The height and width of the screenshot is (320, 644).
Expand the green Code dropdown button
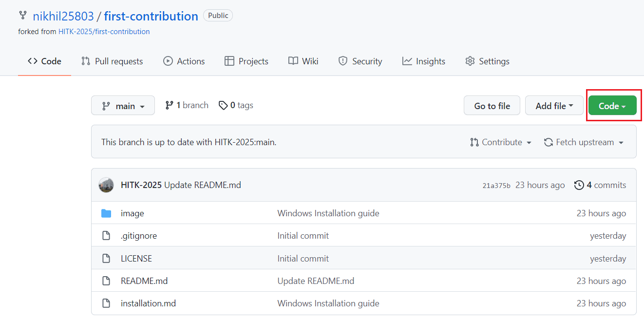612,106
